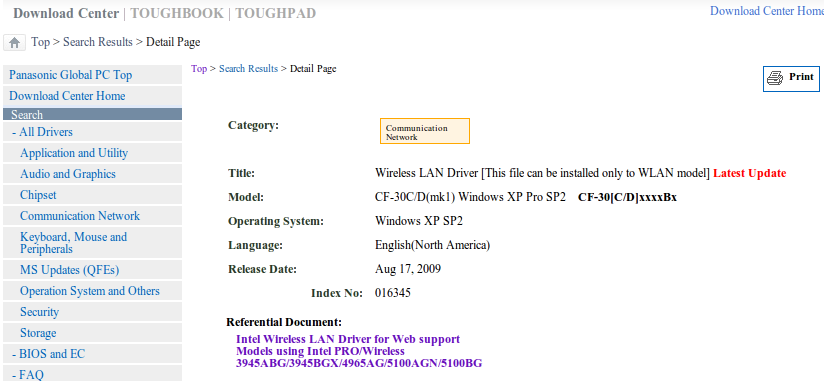
Task: Click the Print button
Action: point(791,78)
